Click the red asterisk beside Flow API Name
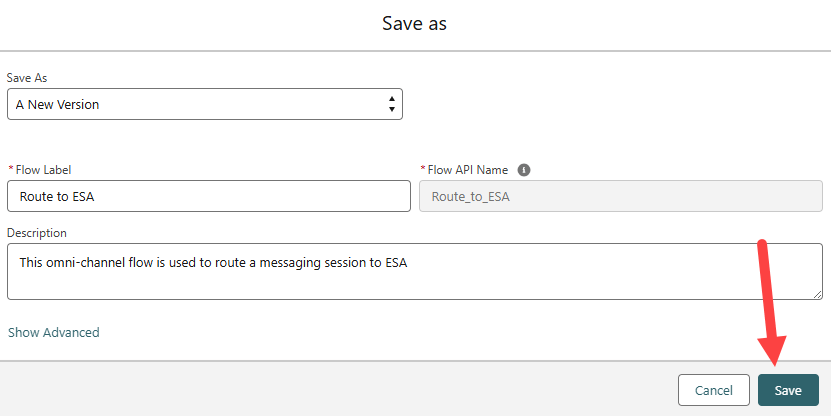 423,170
